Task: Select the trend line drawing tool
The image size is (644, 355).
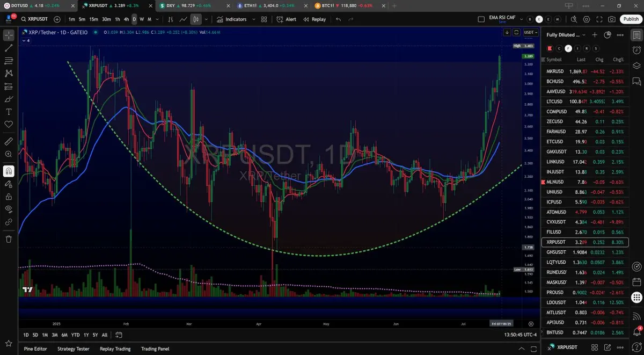Action: click(x=9, y=48)
